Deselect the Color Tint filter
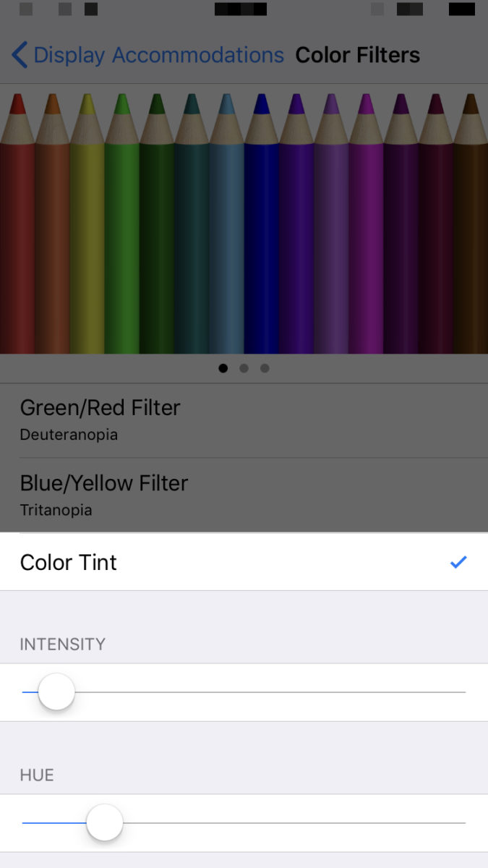The image size is (488, 868). [244, 562]
